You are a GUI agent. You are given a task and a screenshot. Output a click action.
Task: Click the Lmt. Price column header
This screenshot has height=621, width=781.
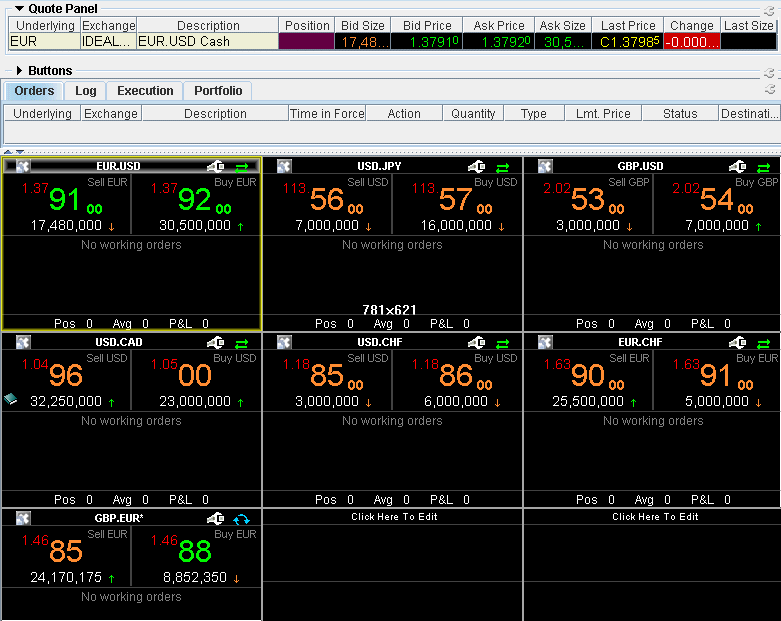pos(603,114)
